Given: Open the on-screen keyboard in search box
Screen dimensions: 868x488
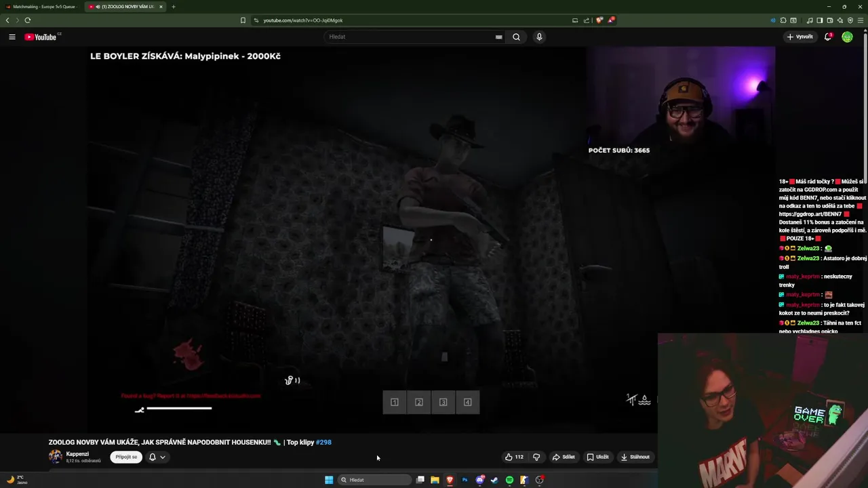Looking at the screenshot, I should tap(499, 37).
